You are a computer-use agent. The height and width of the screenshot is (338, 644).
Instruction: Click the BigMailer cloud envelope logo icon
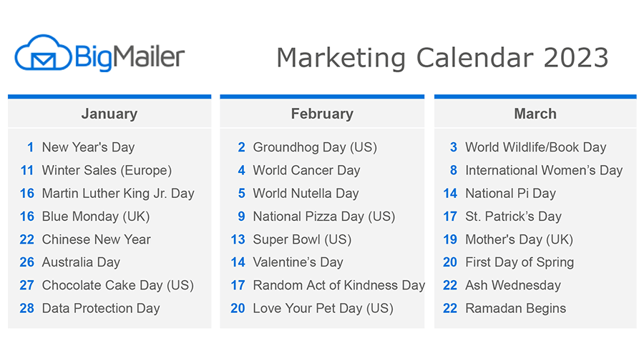(x=43, y=52)
